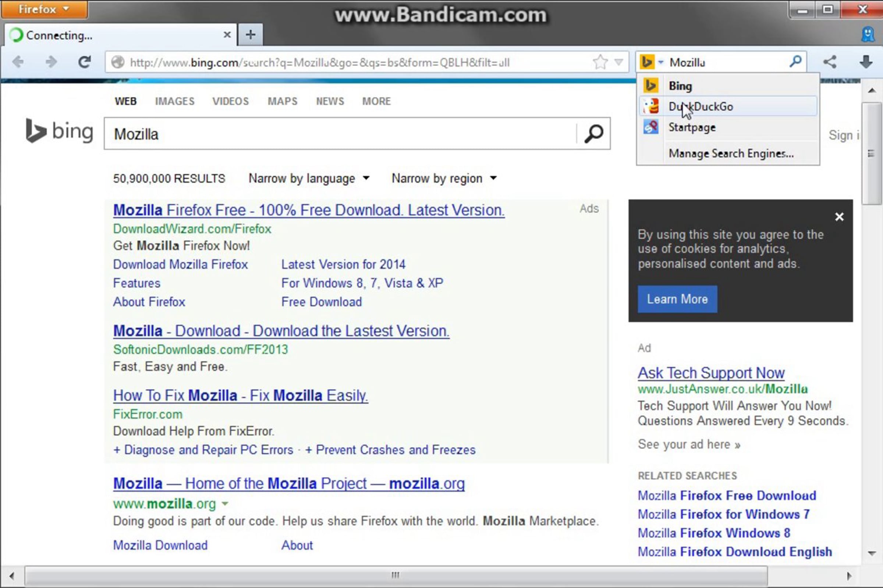This screenshot has width=883, height=588.
Task: Click the back navigation arrow
Action: pyautogui.click(x=18, y=62)
